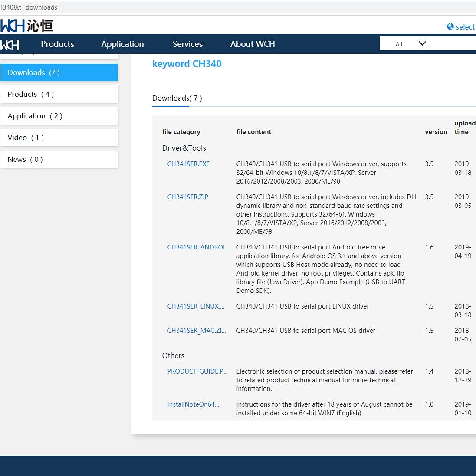Open the Products menu
The width and height of the screenshot is (476, 476).
[57, 44]
